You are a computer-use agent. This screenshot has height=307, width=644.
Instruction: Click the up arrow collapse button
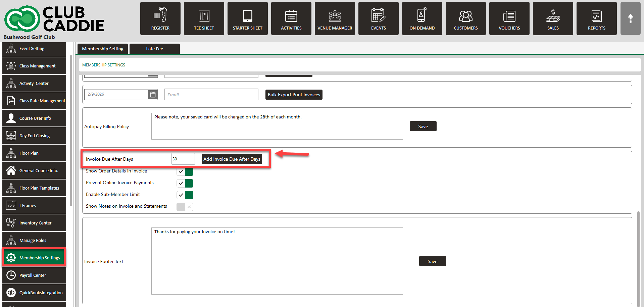(x=630, y=18)
